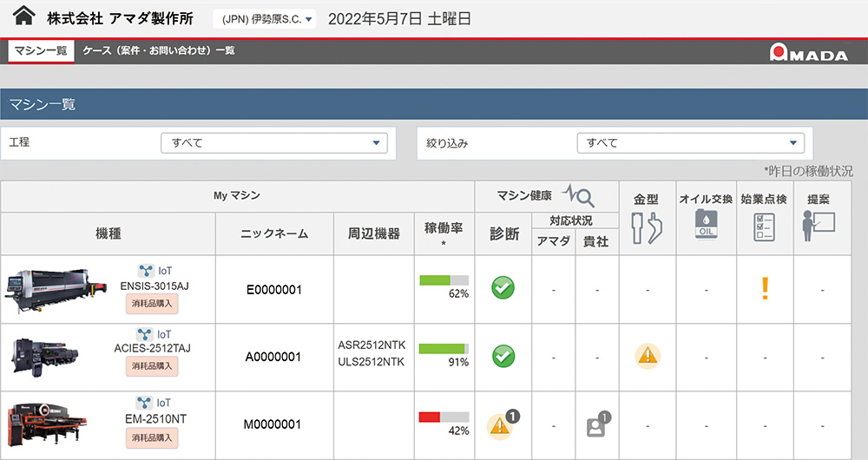Click the 金型 tooling icon
This screenshot has height=460, width=868.
click(647, 228)
